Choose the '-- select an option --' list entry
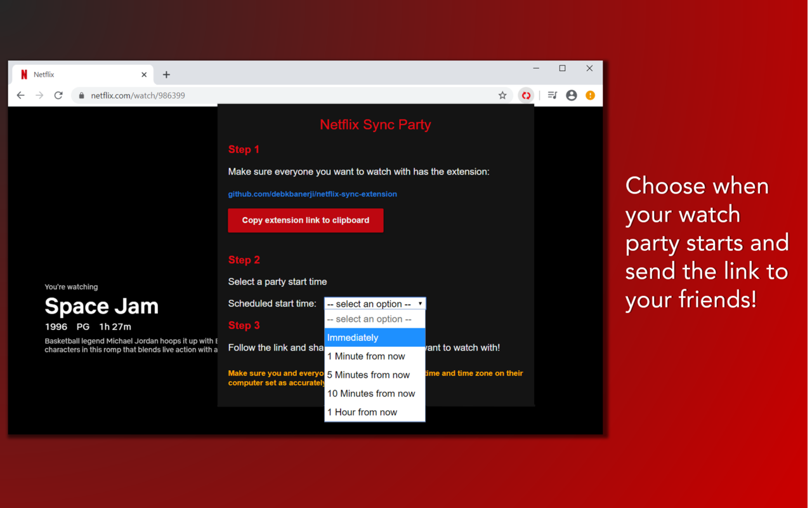The height and width of the screenshot is (508, 812). 375,319
